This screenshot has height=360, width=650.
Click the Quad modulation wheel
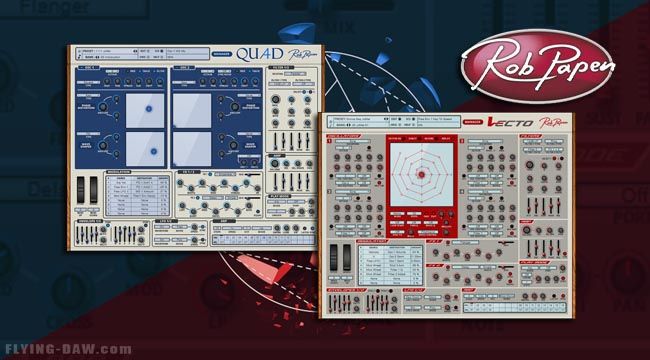tap(94, 190)
